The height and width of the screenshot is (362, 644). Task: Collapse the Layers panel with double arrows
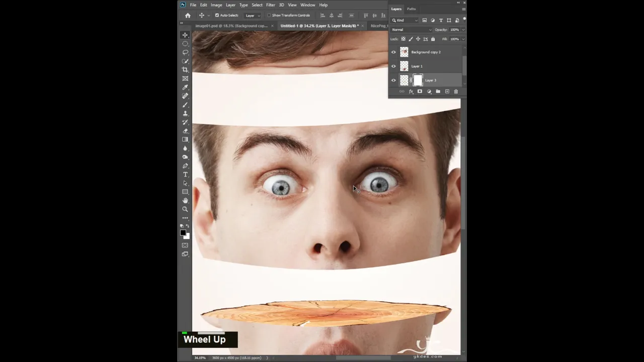point(458,3)
